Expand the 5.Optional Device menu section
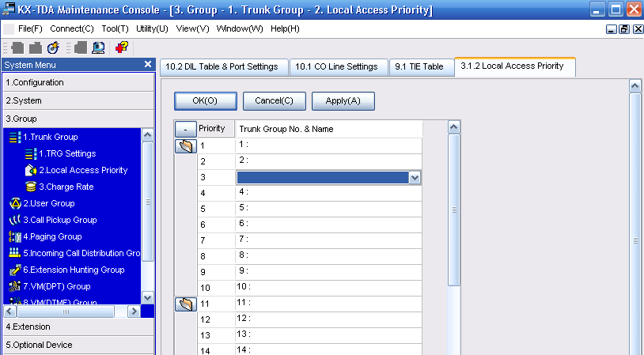Screen dimensions: 644x355 78,345
